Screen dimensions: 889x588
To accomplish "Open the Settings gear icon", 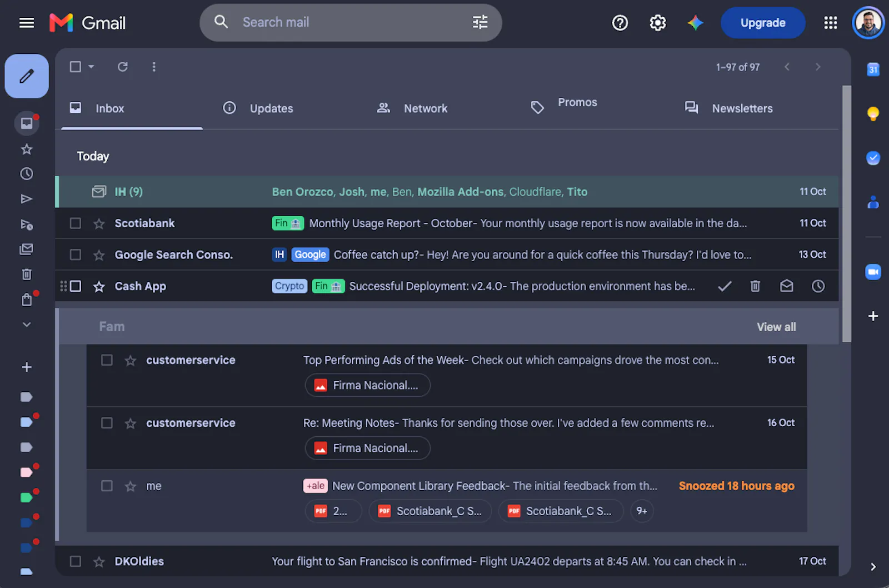I will pos(658,23).
